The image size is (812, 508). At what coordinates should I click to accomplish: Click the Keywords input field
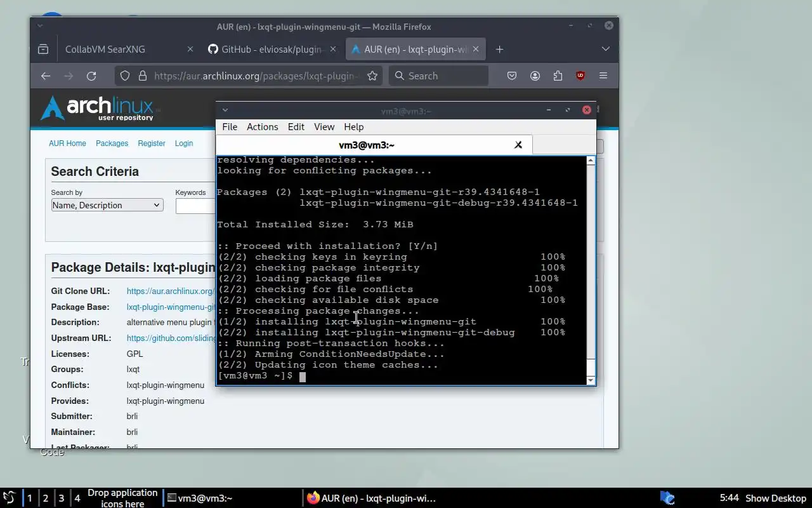pyautogui.click(x=195, y=206)
